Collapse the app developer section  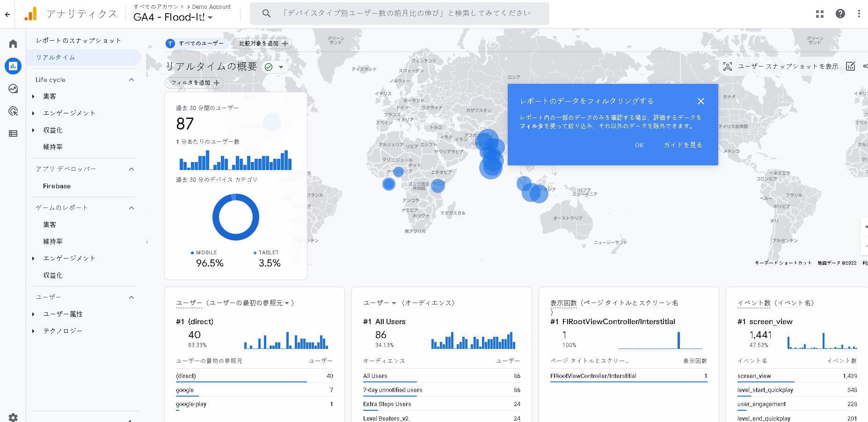[131, 169]
